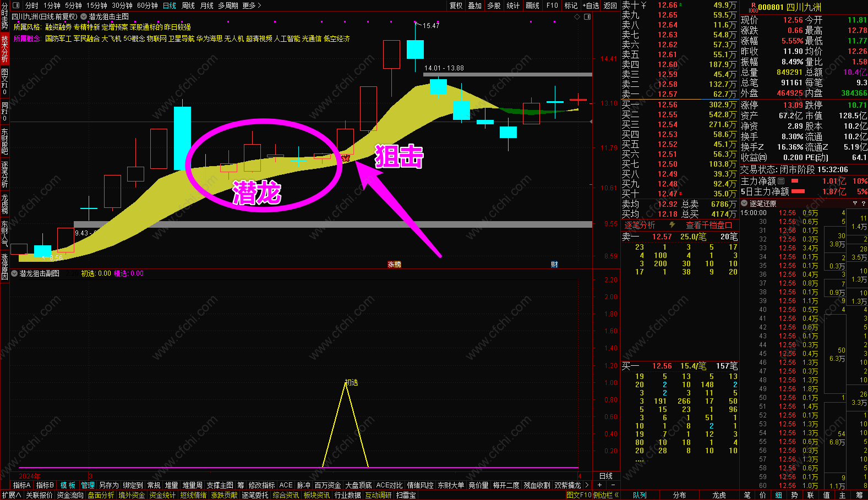Switch to the 龙虎 tab
Viewport: 868px width, 500px height.
coord(719,495)
